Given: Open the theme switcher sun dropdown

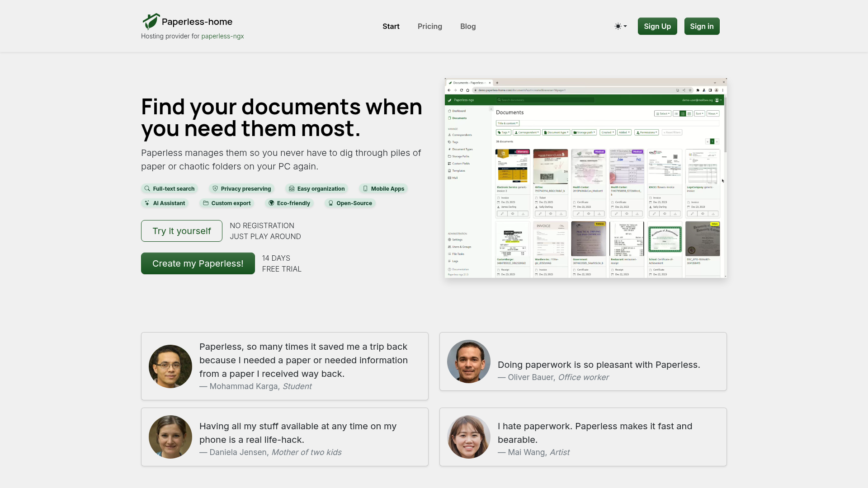Looking at the screenshot, I should (x=621, y=26).
